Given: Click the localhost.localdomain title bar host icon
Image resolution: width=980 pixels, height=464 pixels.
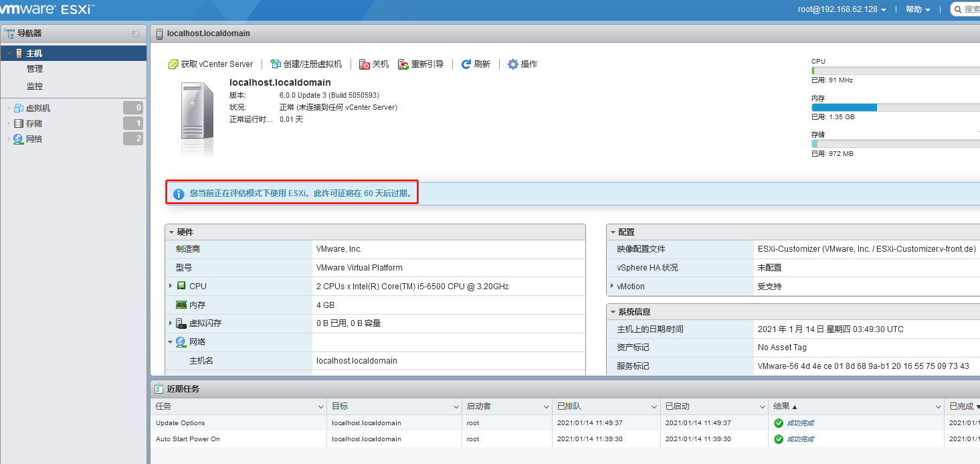Looking at the screenshot, I should pyautogui.click(x=160, y=33).
